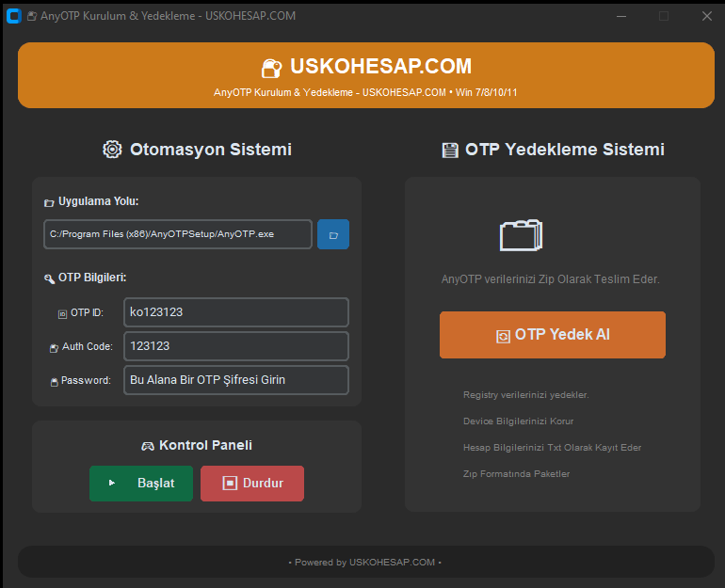Click the blue folder browse button
Image resolution: width=725 pixels, height=588 pixels.
333,234
